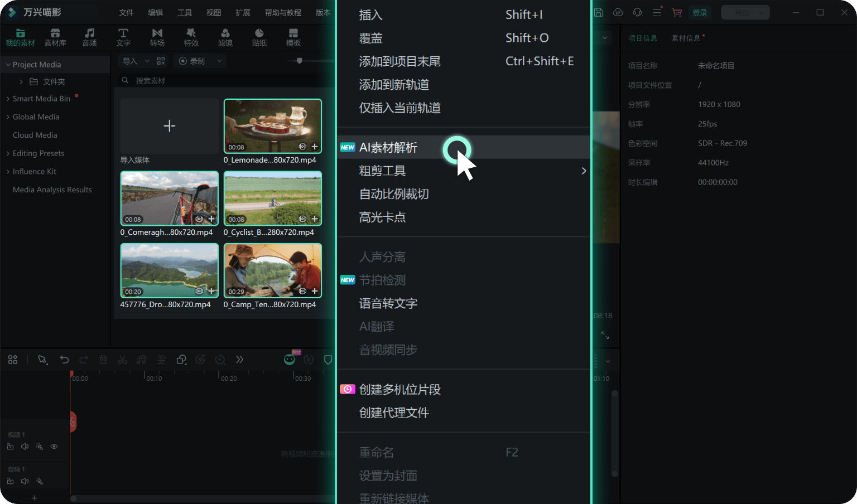This screenshot has width=857, height=504.
Task: Toggle the marker shield icon on timeline toolbar
Action: 328,360
